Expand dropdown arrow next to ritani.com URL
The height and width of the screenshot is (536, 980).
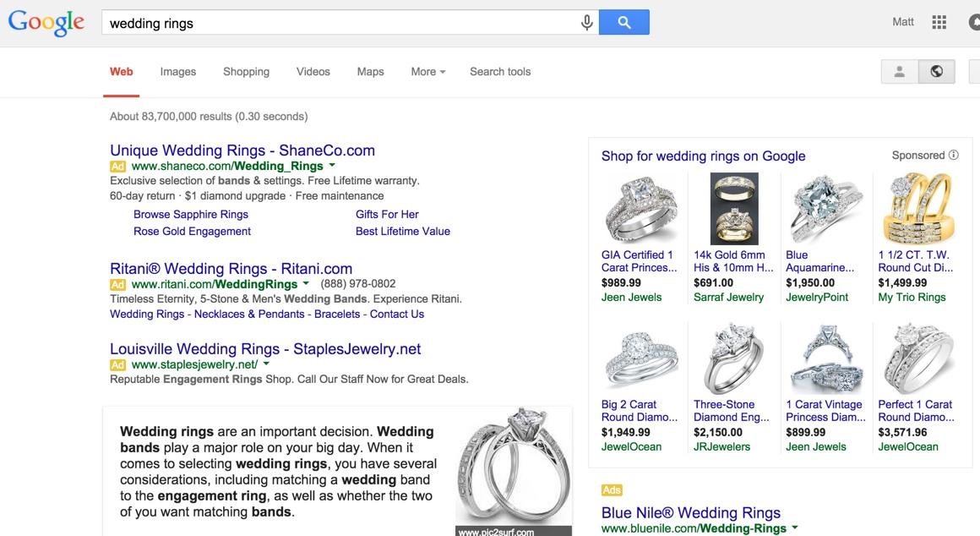point(306,284)
